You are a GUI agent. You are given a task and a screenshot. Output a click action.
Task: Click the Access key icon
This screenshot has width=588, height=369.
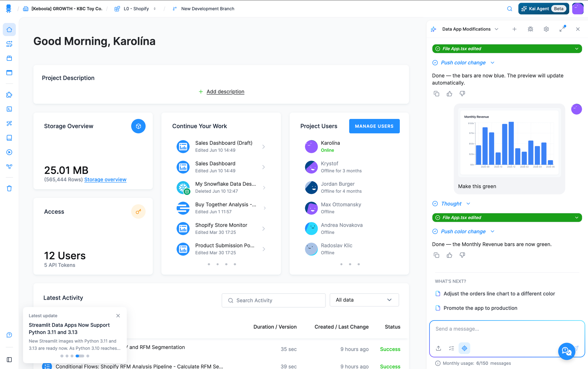coord(138,212)
